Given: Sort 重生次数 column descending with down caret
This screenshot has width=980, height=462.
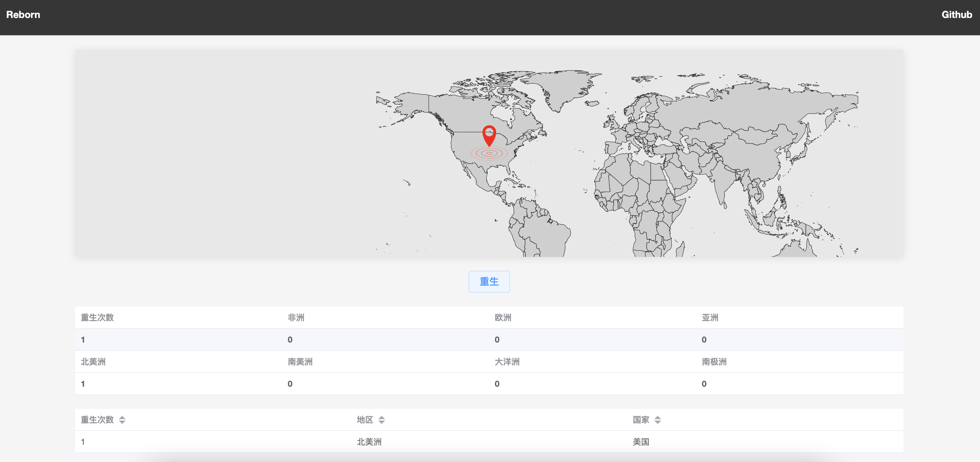Looking at the screenshot, I should click(122, 422).
